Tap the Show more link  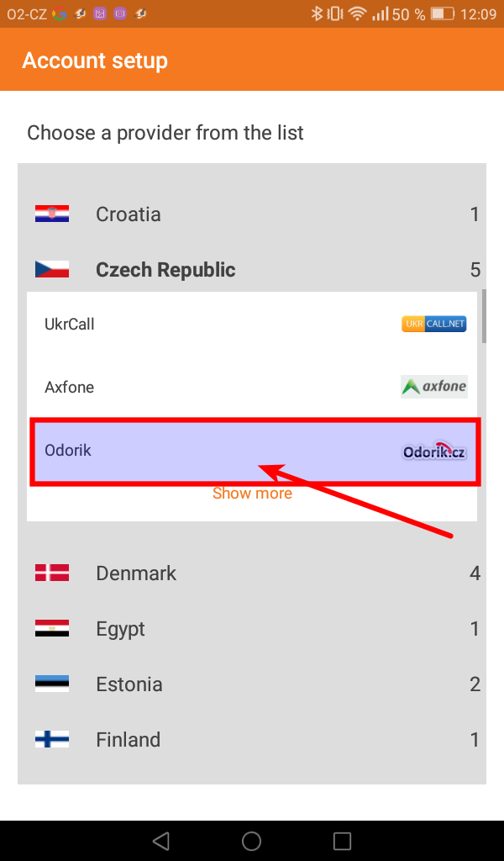pos(252,494)
